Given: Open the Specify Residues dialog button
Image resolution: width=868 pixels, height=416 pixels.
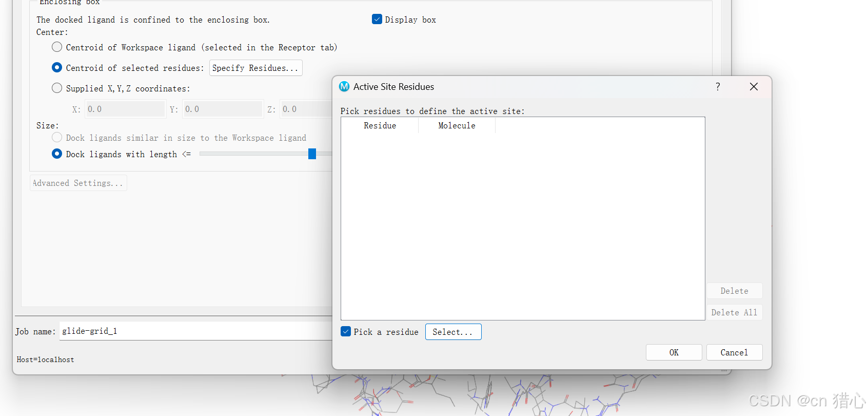Looking at the screenshot, I should pos(255,68).
